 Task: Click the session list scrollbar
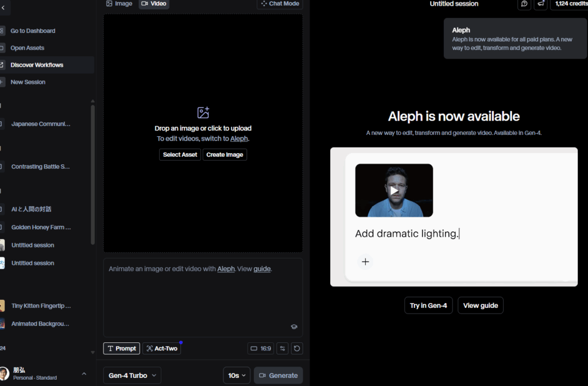[x=92, y=175]
